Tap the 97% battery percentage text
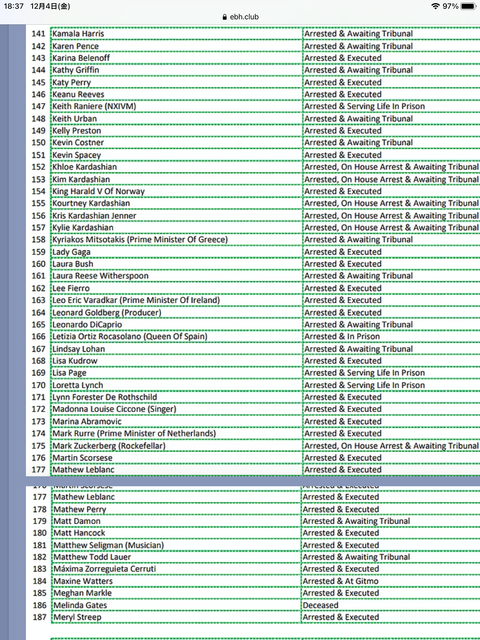Image resolution: width=480 pixels, height=640 pixels. point(450,6)
